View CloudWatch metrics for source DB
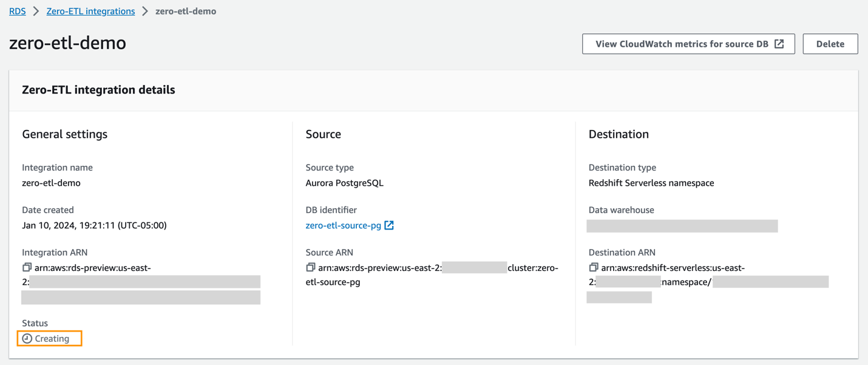Viewport: 868px width, 365px height. (682, 44)
